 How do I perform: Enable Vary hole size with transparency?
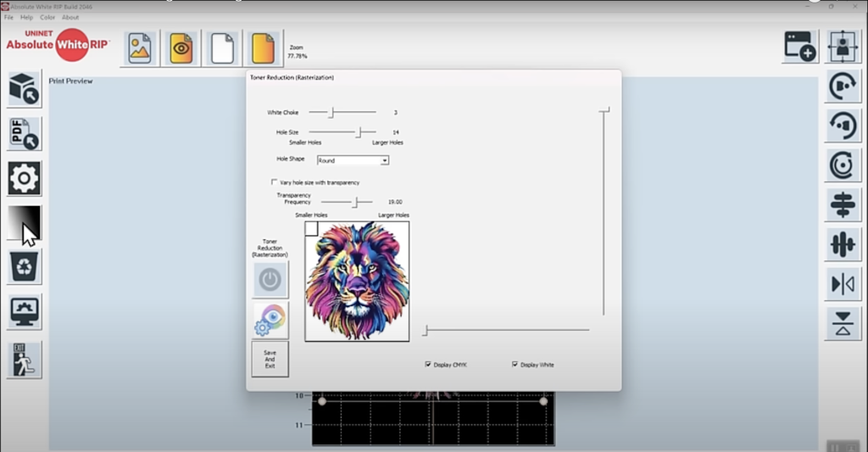click(x=274, y=181)
